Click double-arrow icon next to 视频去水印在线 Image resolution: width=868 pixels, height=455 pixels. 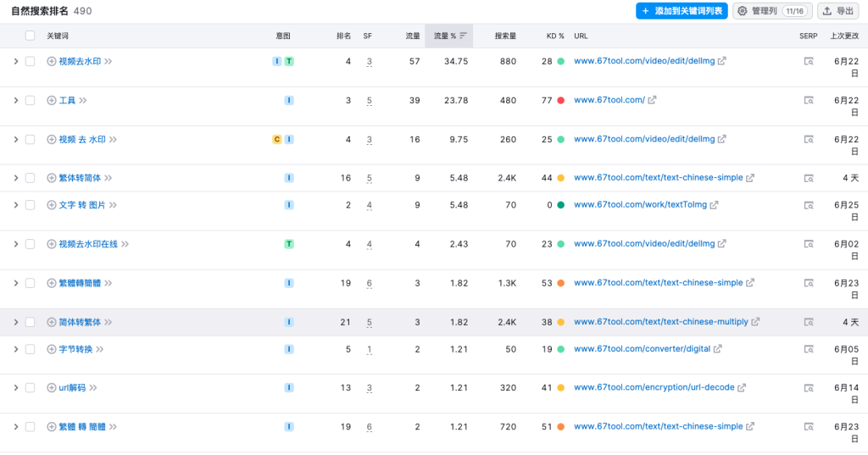click(125, 244)
